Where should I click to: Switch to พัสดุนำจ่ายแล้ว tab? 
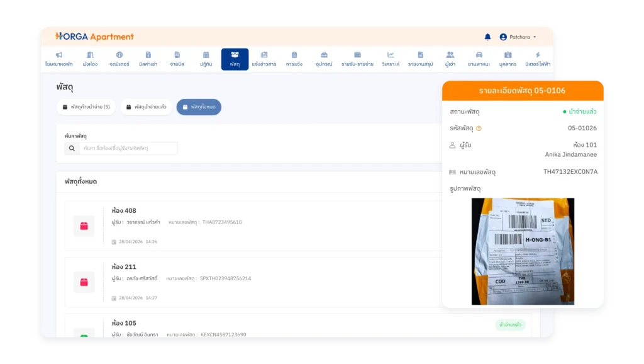tap(146, 107)
